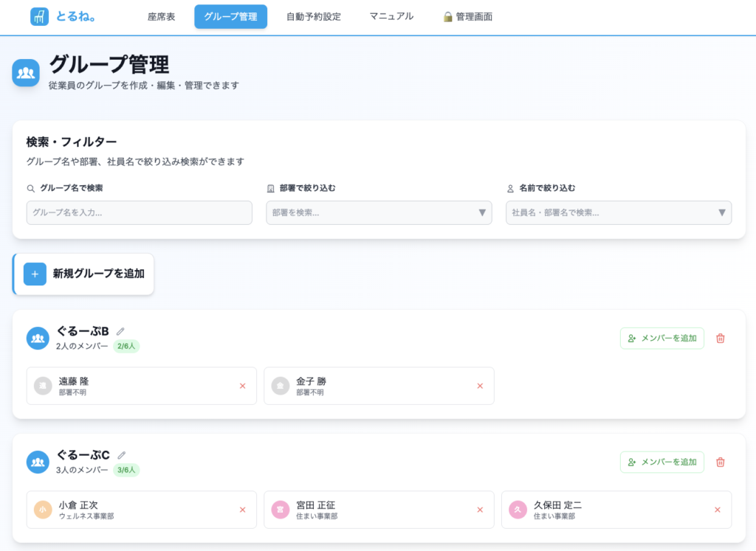Switch to the 自動予約設定 tab
Screen dimensions: 756x551
pos(314,16)
